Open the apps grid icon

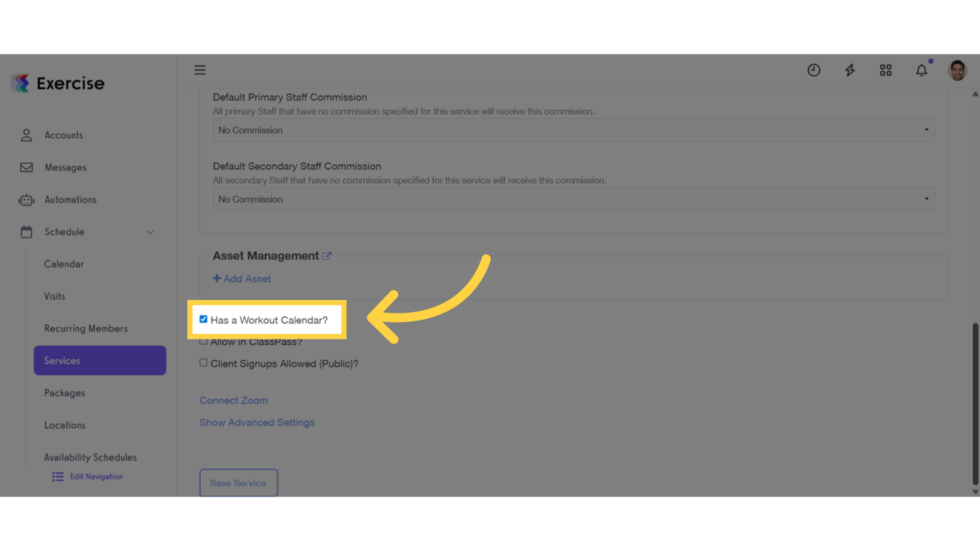[x=886, y=70]
